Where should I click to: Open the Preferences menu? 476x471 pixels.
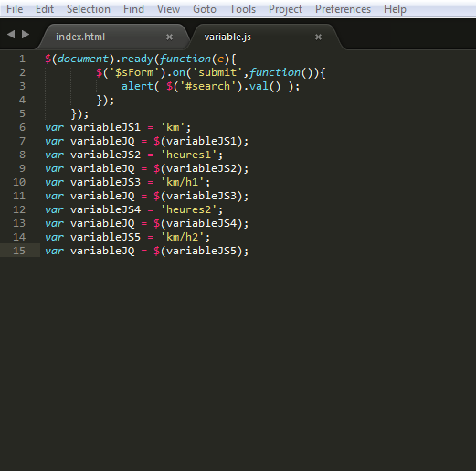point(343,9)
